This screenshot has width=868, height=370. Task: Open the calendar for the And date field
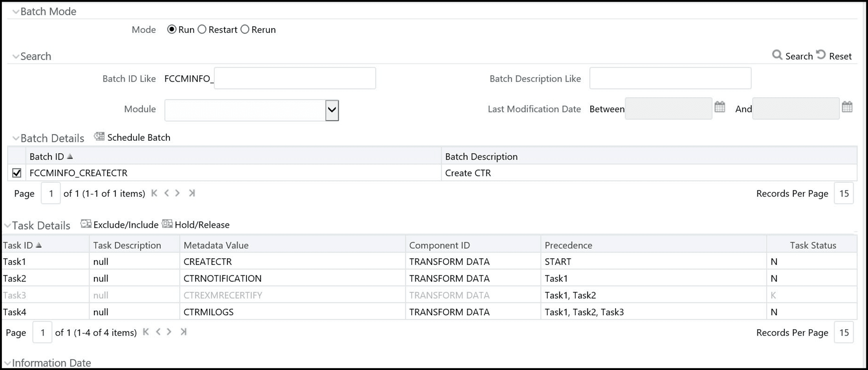point(848,107)
